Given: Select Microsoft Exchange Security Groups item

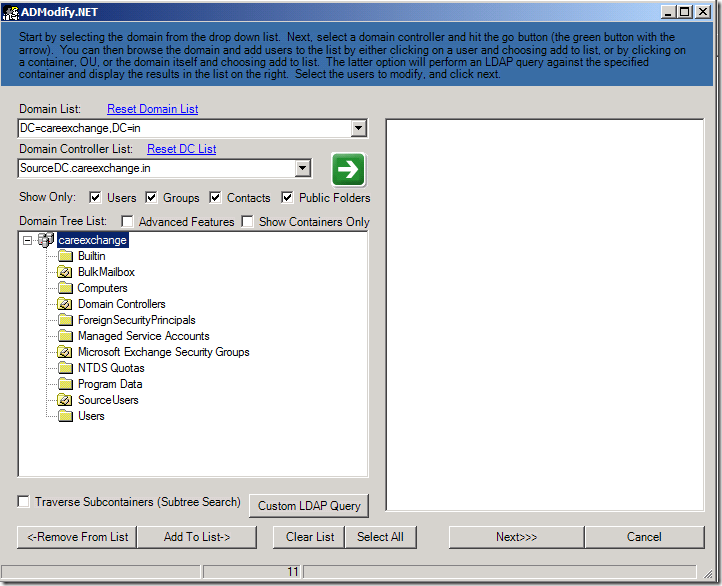Looking at the screenshot, I should [x=163, y=352].
